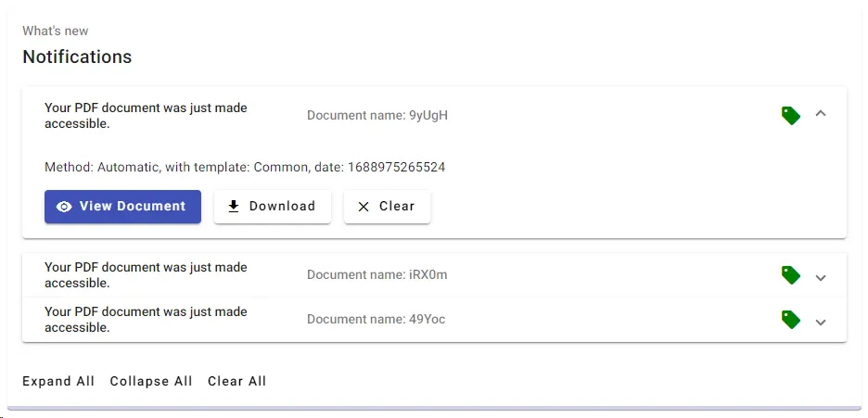Download the 9yUgH document
This screenshot has width=868, height=418.
[273, 207]
